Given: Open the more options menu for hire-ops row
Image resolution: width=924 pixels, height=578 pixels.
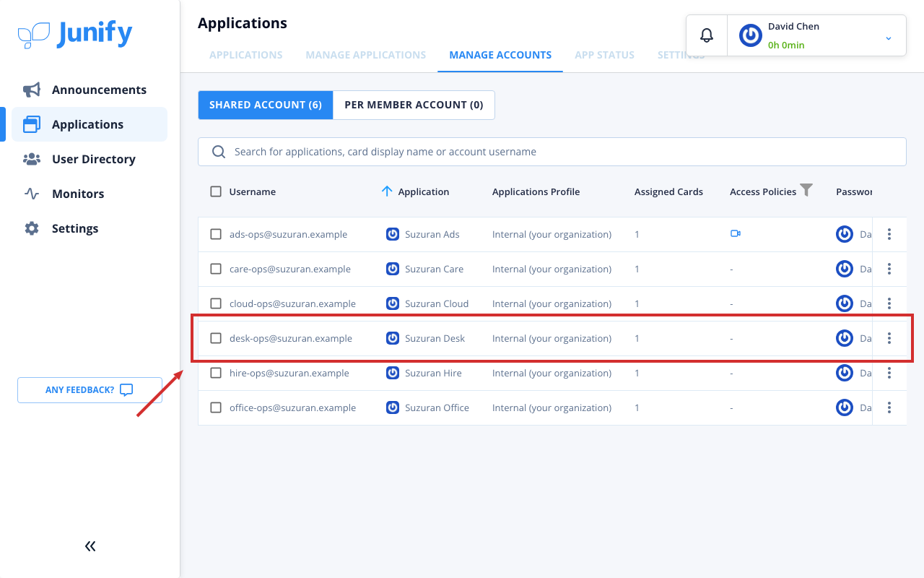Looking at the screenshot, I should 889,373.
